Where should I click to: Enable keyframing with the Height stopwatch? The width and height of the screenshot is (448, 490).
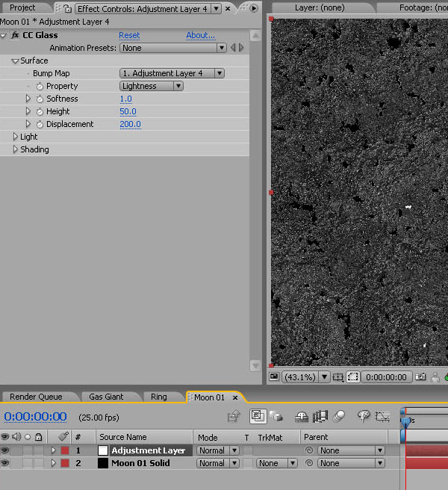click(x=40, y=111)
